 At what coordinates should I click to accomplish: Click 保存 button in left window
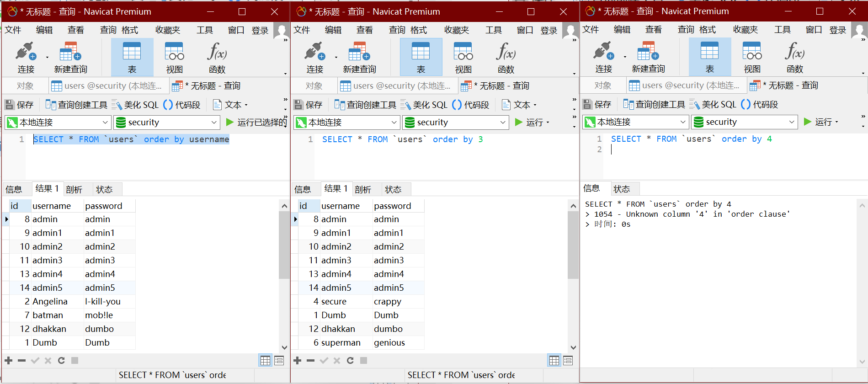click(x=20, y=105)
